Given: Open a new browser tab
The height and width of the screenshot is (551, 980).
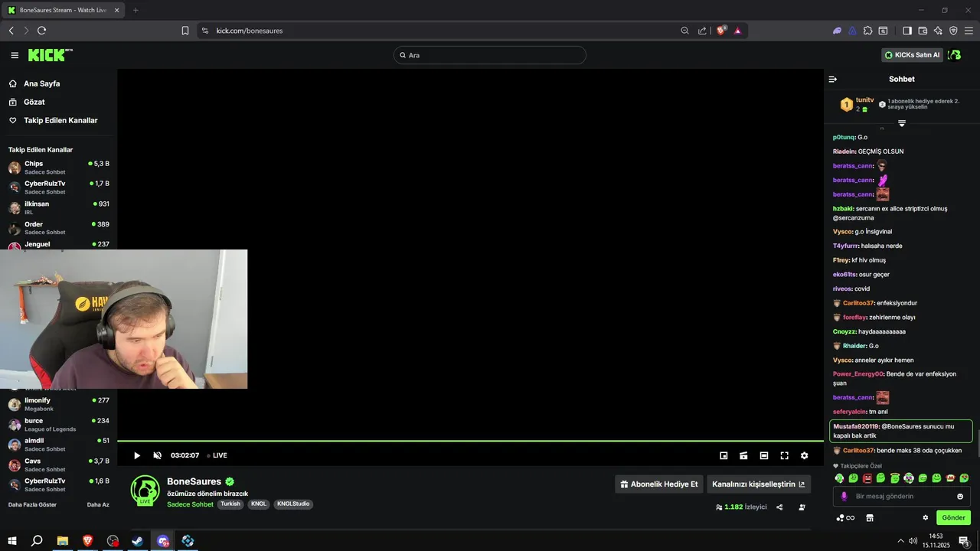Looking at the screenshot, I should 136,10.
